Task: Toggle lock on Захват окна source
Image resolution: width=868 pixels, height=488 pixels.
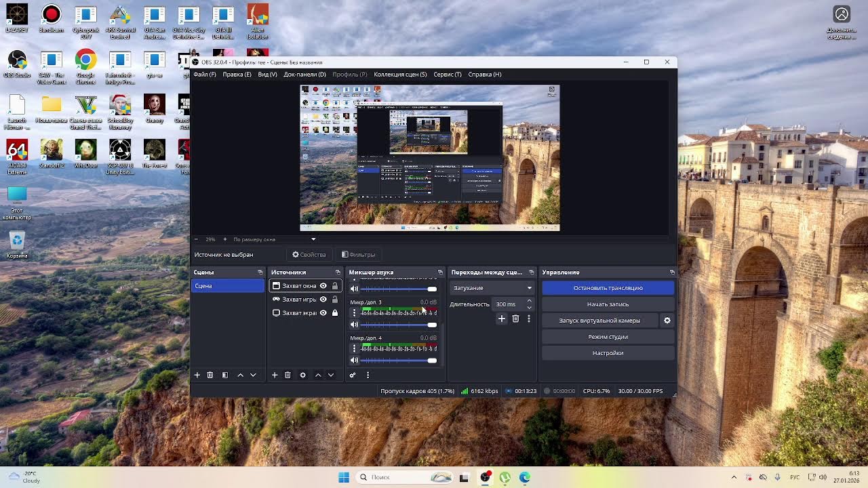Action: tap(335, 286)
